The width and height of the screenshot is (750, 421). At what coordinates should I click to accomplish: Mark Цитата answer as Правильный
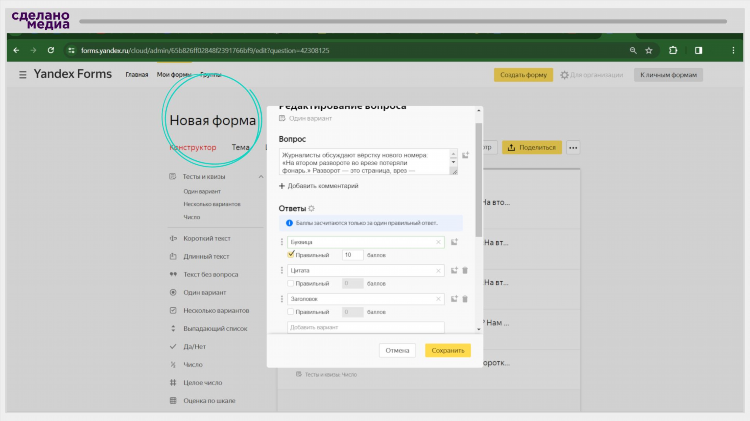coord(291,283)
